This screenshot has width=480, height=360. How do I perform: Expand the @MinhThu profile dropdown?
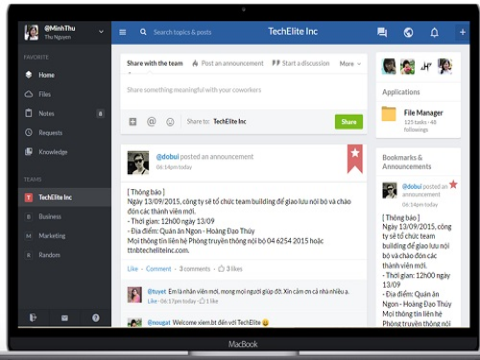pyautogui.click(x=101, y=32)
